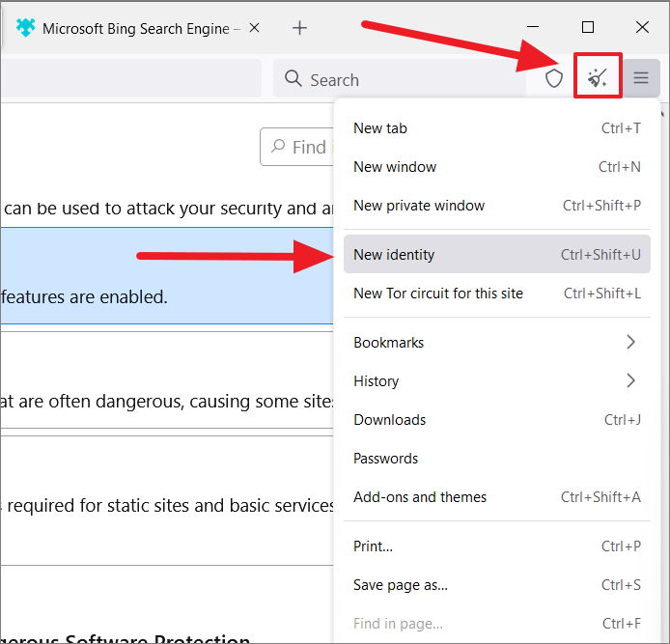Screen dimensions: 670x644
Task: Open the shield security level icon
Action: pos(554,78)
